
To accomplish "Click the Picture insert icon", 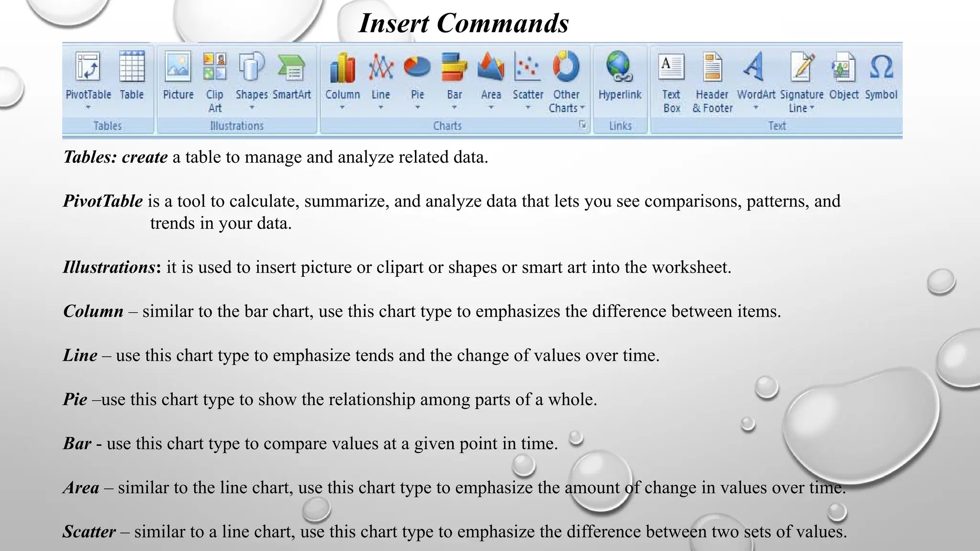I will (178, 67).
